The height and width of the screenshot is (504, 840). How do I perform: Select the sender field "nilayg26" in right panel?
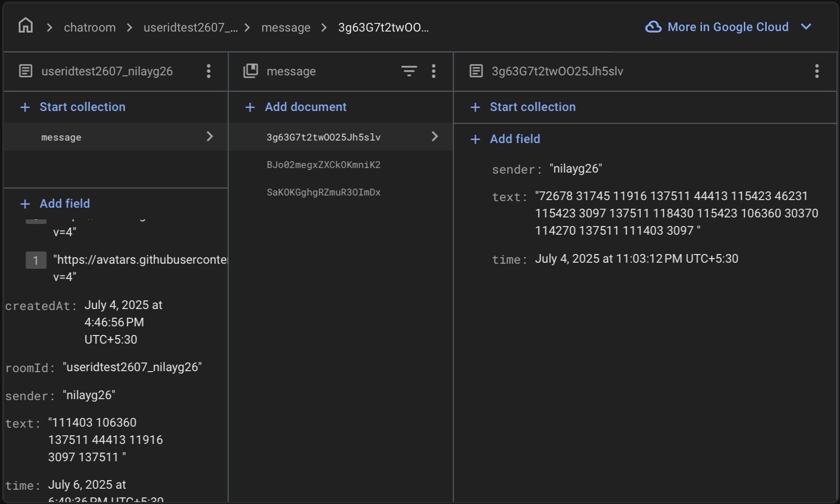pyautogui.click(x=547, y=169)
